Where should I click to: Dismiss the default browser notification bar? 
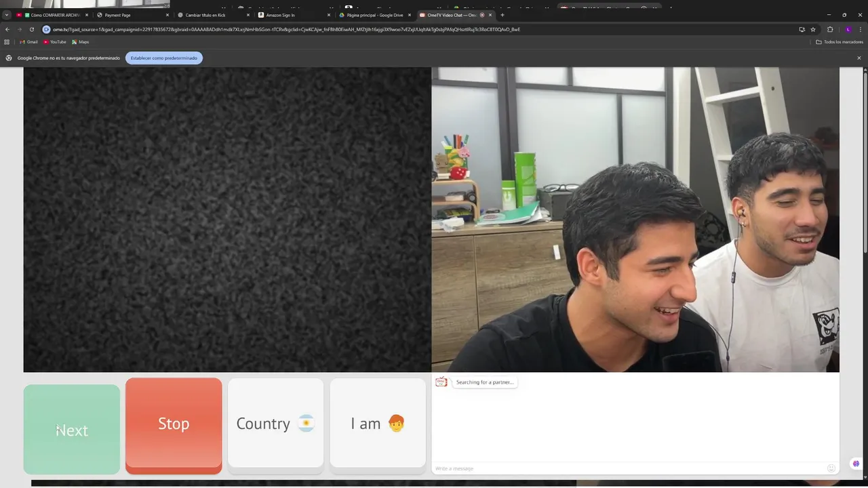[x=859, y=58]
